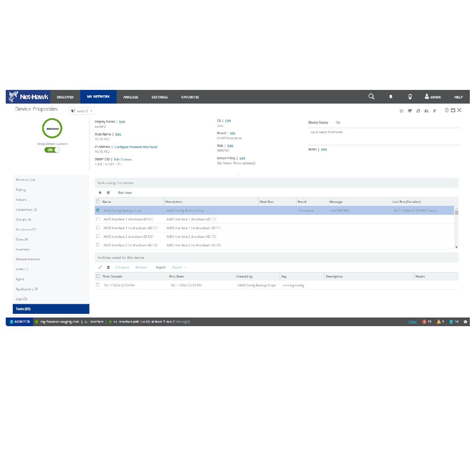Check the AMG Interface 1 shutdown task
The height and width of the screenshot is (476, 476).
(98, 219)
